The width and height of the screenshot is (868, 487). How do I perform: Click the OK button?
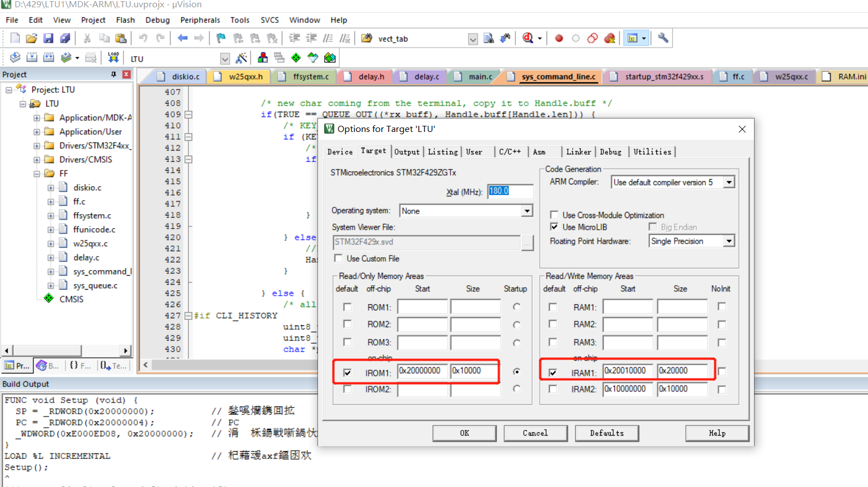coord(464,433)
